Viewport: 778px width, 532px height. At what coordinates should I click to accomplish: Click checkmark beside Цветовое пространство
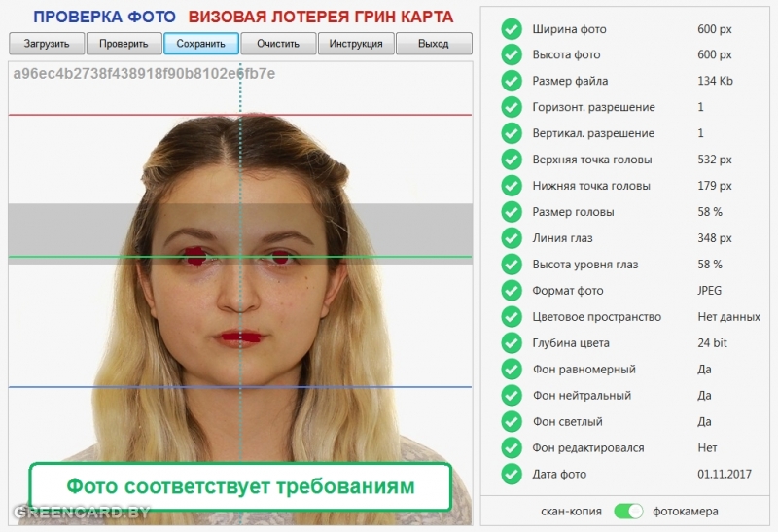(x=512, y=317)
